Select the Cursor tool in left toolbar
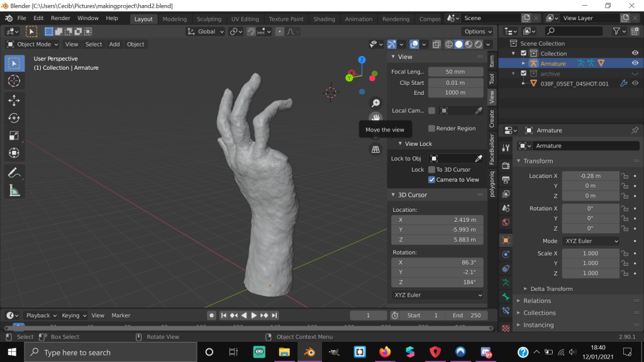 point(14,81)
